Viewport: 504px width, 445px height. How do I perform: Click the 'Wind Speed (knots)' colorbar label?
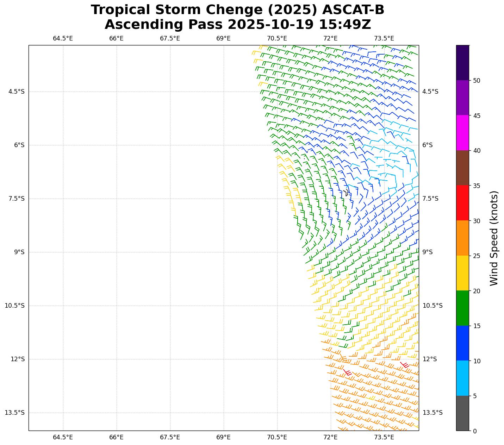tap(494, 238)
